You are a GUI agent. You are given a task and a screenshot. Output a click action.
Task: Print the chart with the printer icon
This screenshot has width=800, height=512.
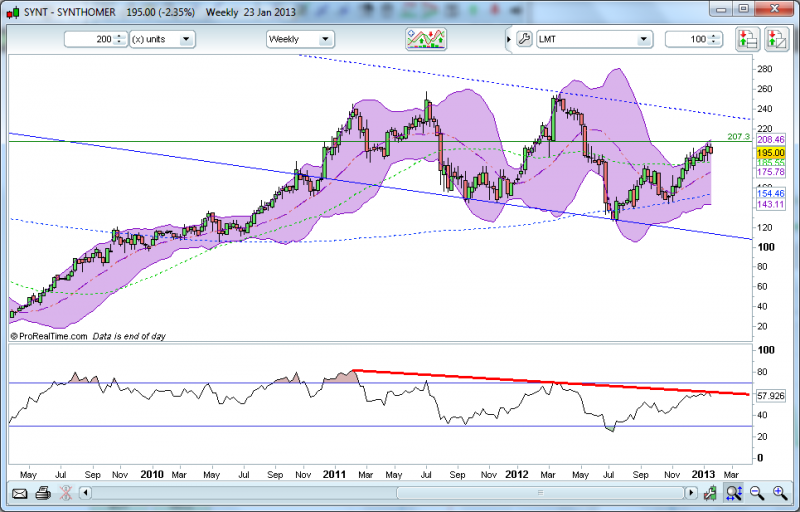coord(43,493)
